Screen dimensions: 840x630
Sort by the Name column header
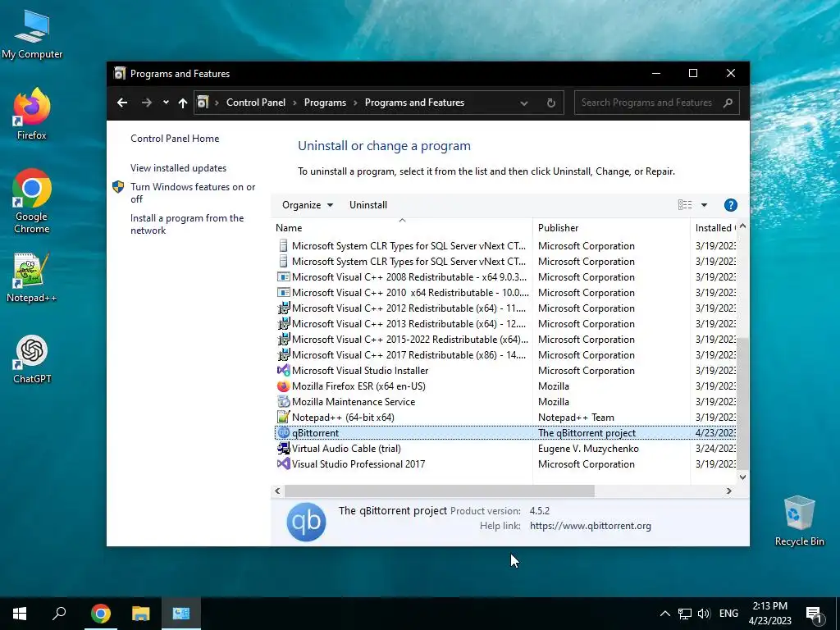pos(402,228)
